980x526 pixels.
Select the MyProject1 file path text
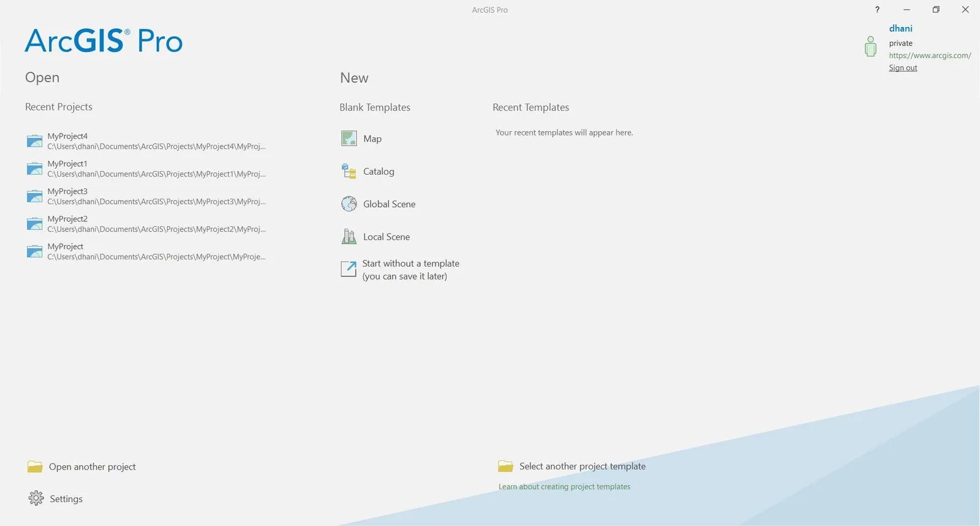(157, 174)
